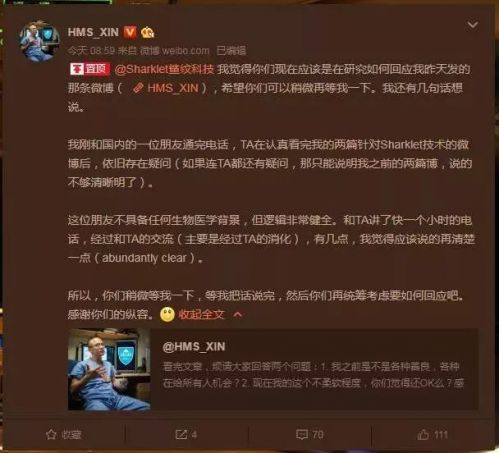The height and width of the screenshot is (453, 499).
Task: Click the red 置顶 pinned tag
Action: pyautogui.click(x=90, y=69)
